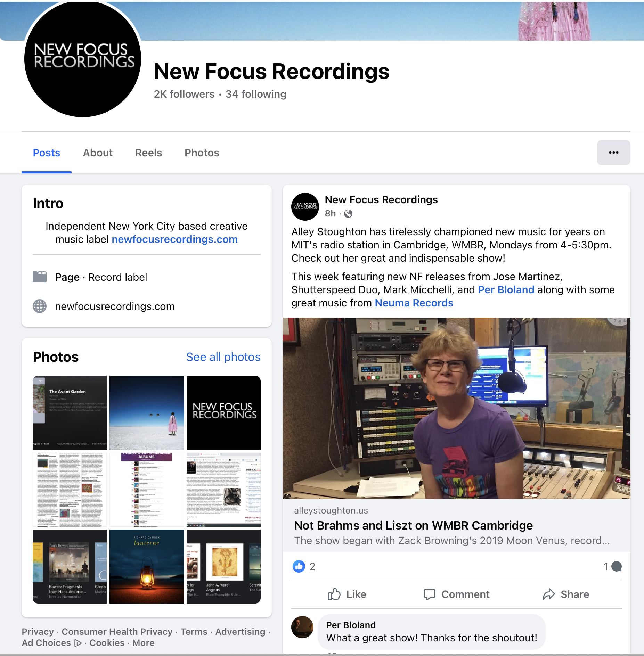Click the New Focus Recordings post avatar

click(x=305, y=207)
